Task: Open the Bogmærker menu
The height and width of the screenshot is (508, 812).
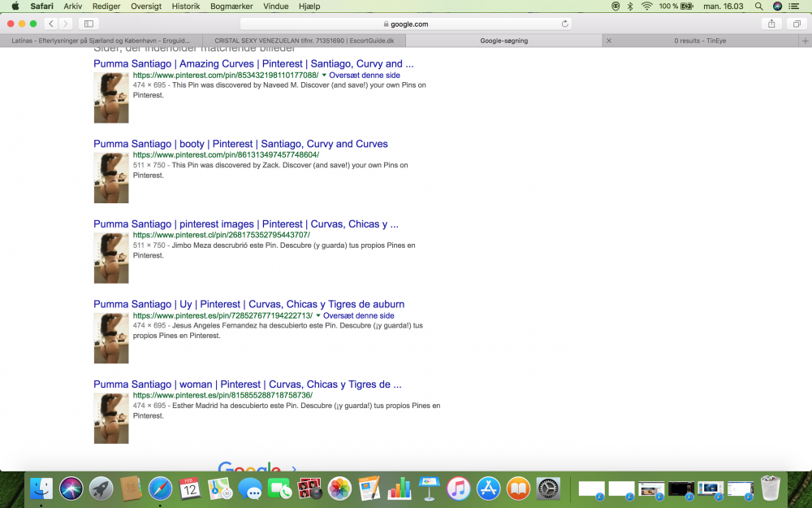Action: [231, 7]
